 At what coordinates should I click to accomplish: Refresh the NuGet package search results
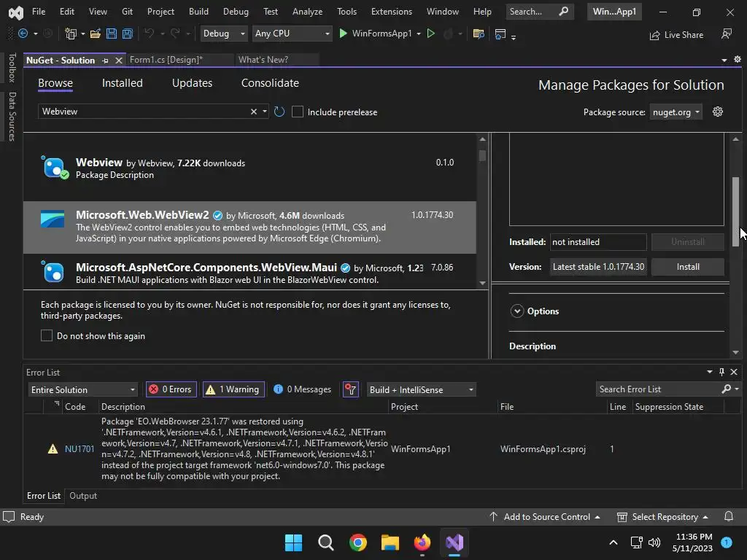(279, 112)
